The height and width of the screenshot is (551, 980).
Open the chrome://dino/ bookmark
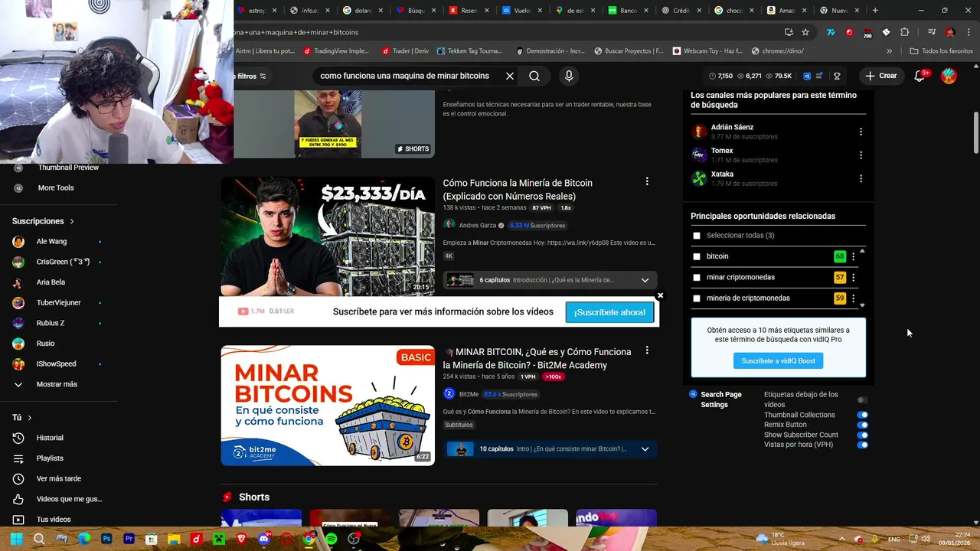pyautogui.click(x=778, y=51)
